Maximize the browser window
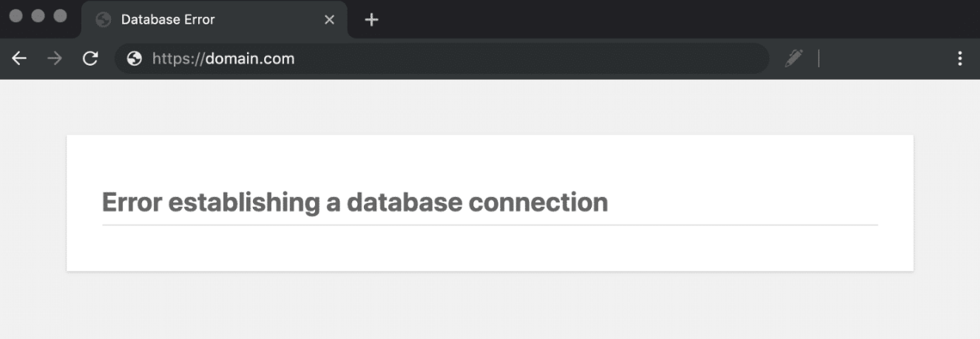This screenshot has height=339, width=980. pyautogui.click(x=60, y=16)
